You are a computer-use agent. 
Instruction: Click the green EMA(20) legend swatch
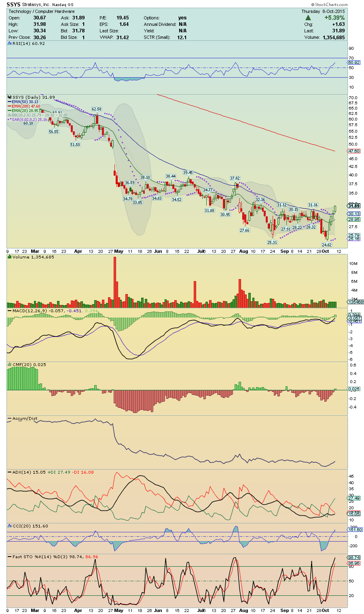coord(10,111)
